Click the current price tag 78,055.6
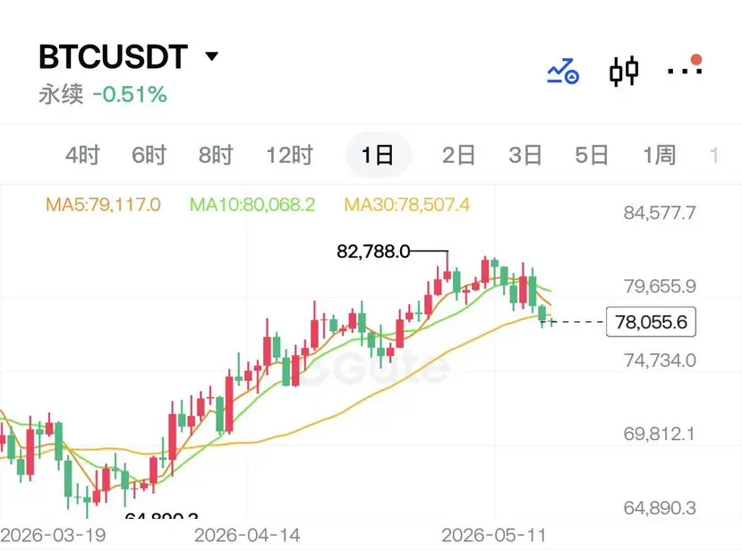742x560 pixels. pyautogui.click(x=651, y=322)
